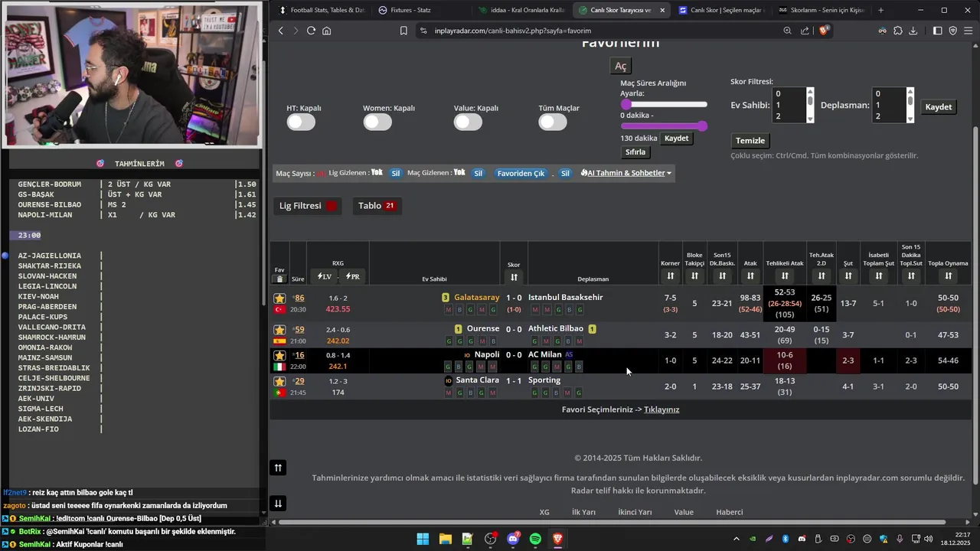
Task: Sort table by Topla Oynama arrows
Action: point(949,275)
